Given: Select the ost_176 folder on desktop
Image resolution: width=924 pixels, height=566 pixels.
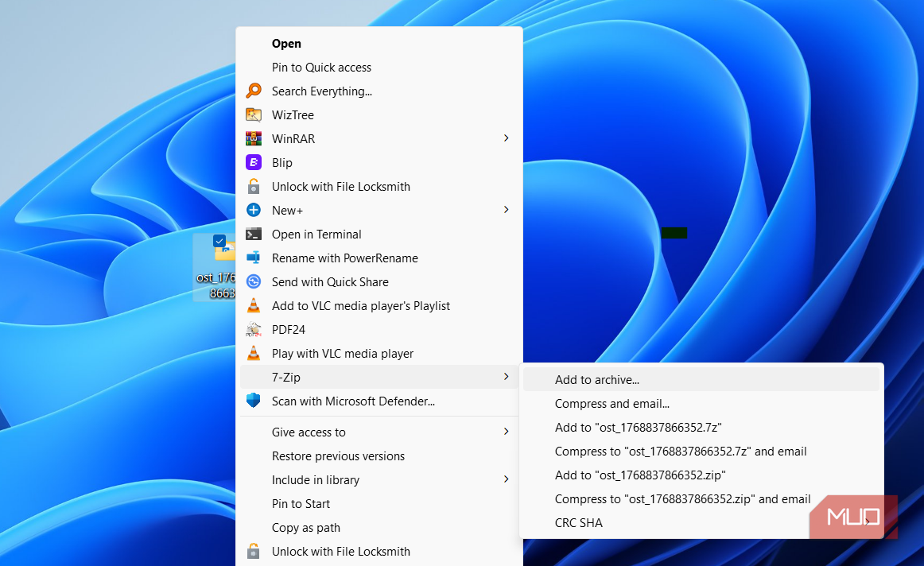Looking at the screenshot, I should [x=215, y=268].
